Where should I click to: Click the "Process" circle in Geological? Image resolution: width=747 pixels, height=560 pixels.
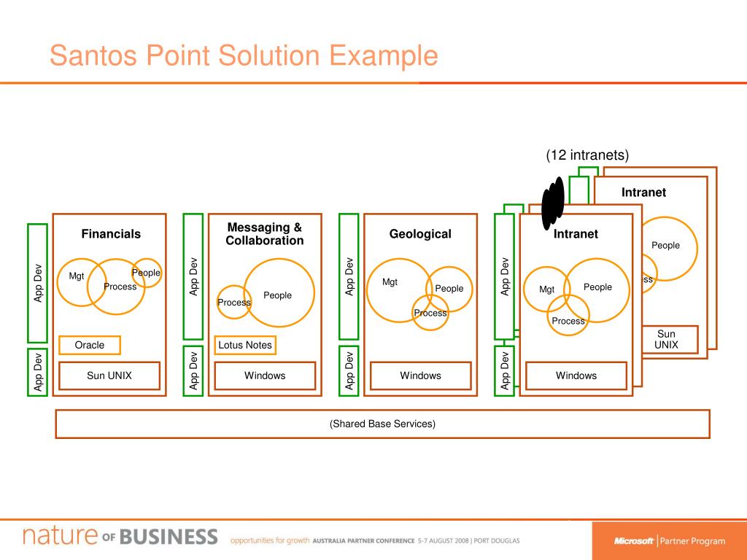pos(430,313)
